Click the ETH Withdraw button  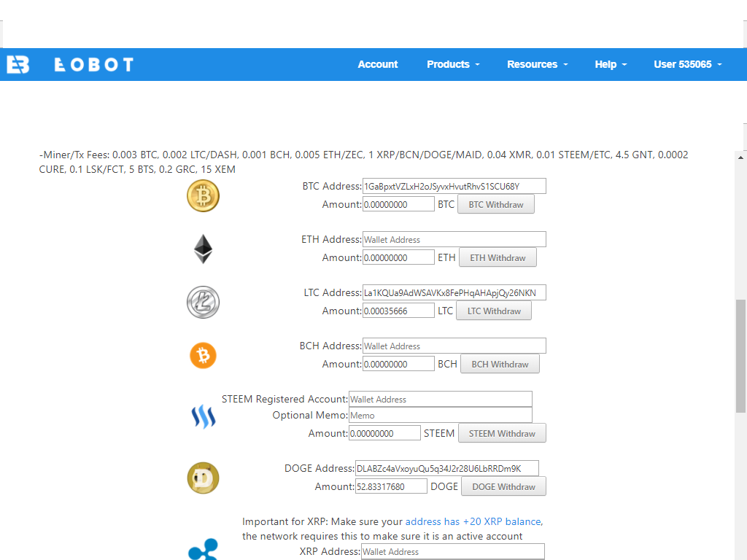click(x=498, y=257)
